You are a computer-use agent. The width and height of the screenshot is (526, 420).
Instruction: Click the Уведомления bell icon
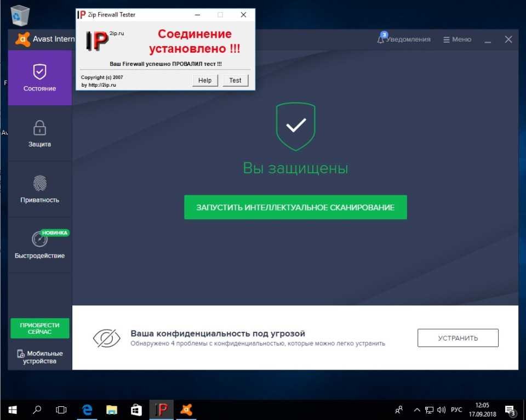tap(381, 39)
